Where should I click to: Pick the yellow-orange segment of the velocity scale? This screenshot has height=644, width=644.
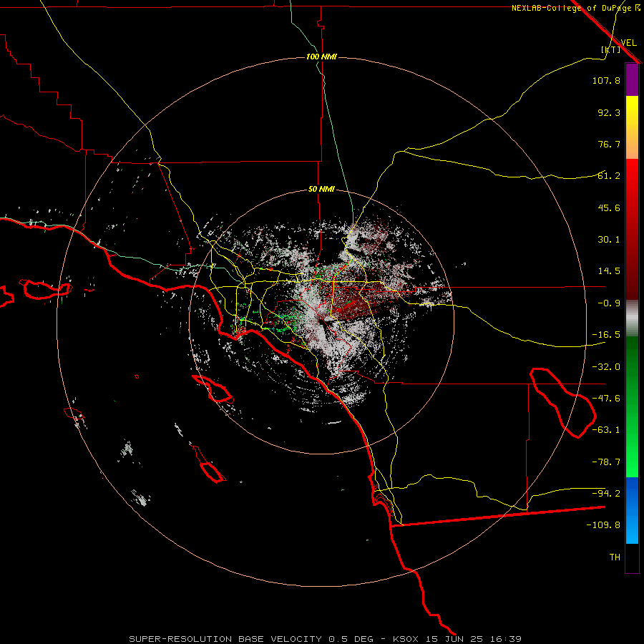[632, 127]
